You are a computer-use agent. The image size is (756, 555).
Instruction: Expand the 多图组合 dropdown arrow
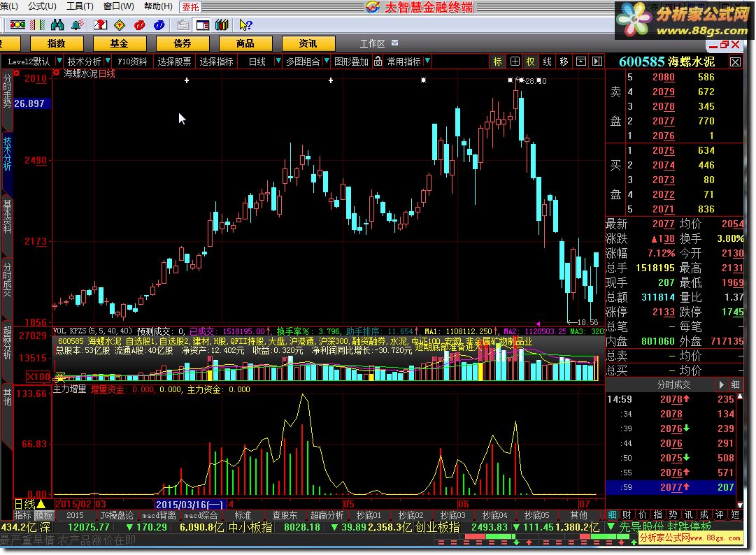click(327, 61)
